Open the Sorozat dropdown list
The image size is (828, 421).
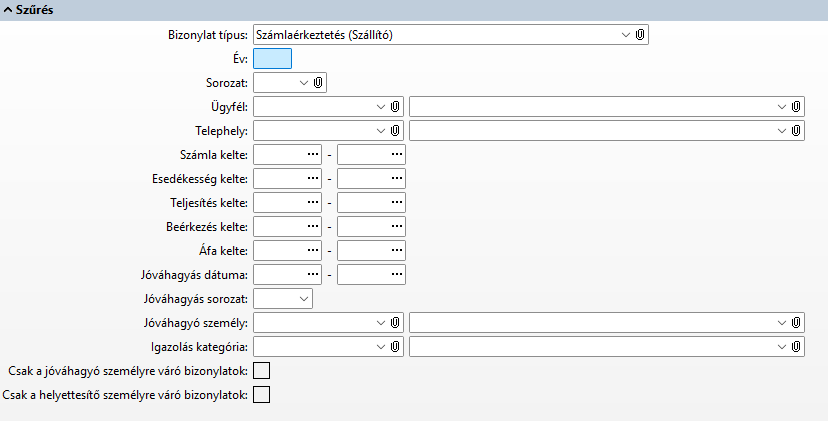[x=303, y=82]
